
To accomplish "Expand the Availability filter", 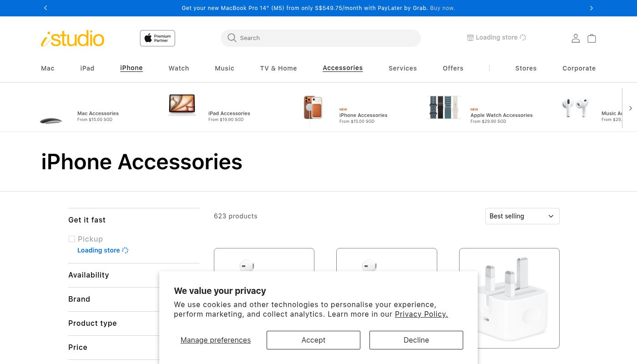I will click(x=89, y=275).
